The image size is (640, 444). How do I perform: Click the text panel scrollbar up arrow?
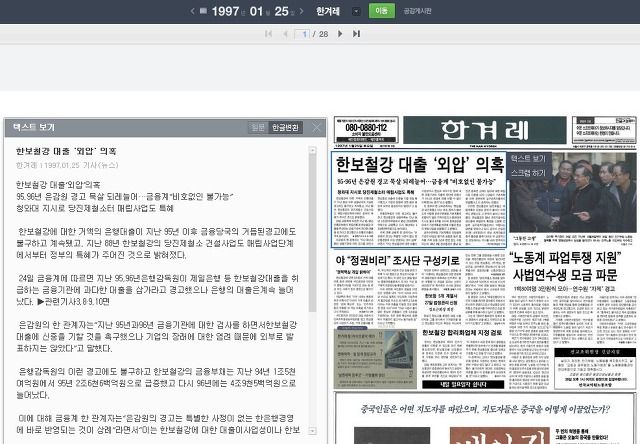(x=312, y=151)
